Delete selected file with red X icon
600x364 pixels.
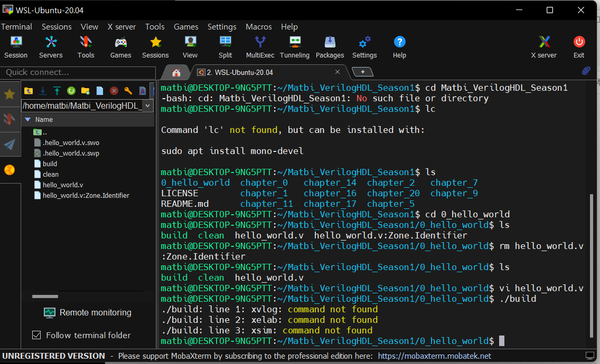(x=114, y=91)
